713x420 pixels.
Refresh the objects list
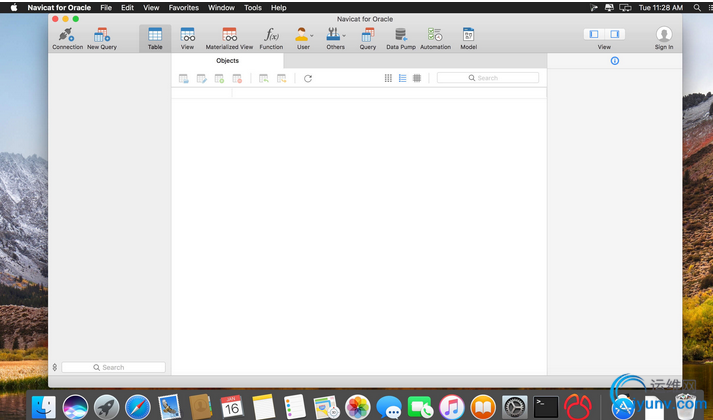308,79
